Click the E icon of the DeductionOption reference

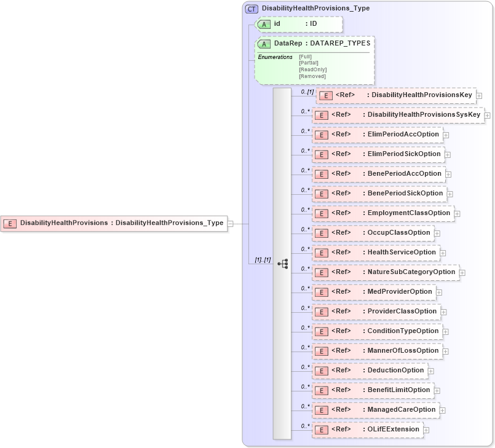[320, 371]
